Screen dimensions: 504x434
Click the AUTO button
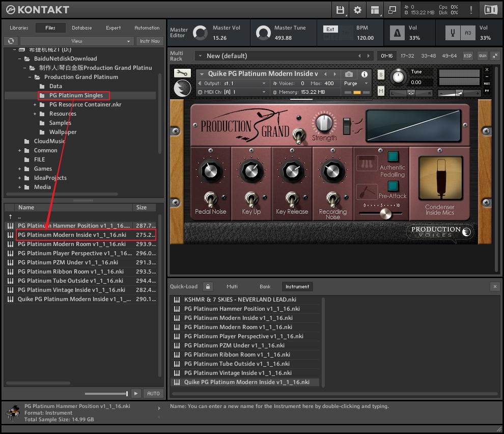pyautogui.click(x=153, y=393)
